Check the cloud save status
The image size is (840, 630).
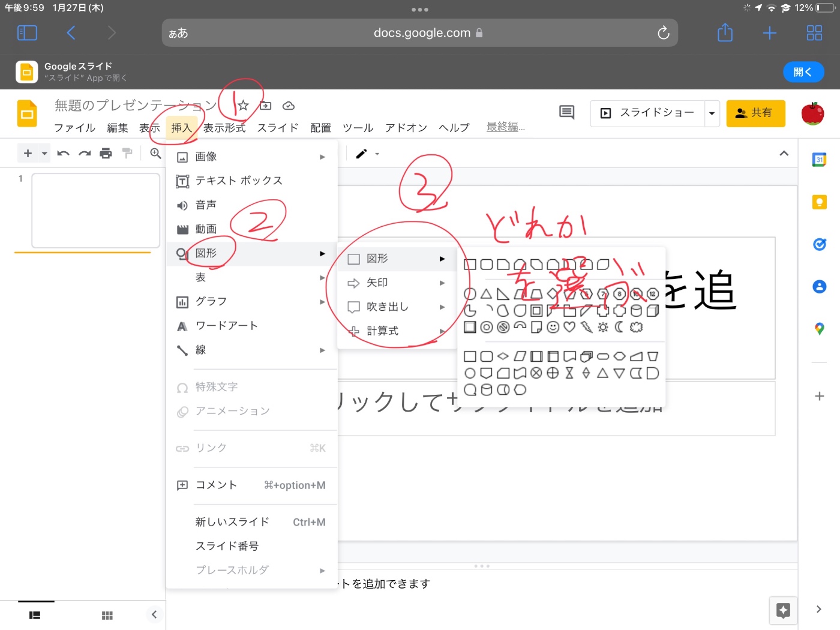[289, 106]
